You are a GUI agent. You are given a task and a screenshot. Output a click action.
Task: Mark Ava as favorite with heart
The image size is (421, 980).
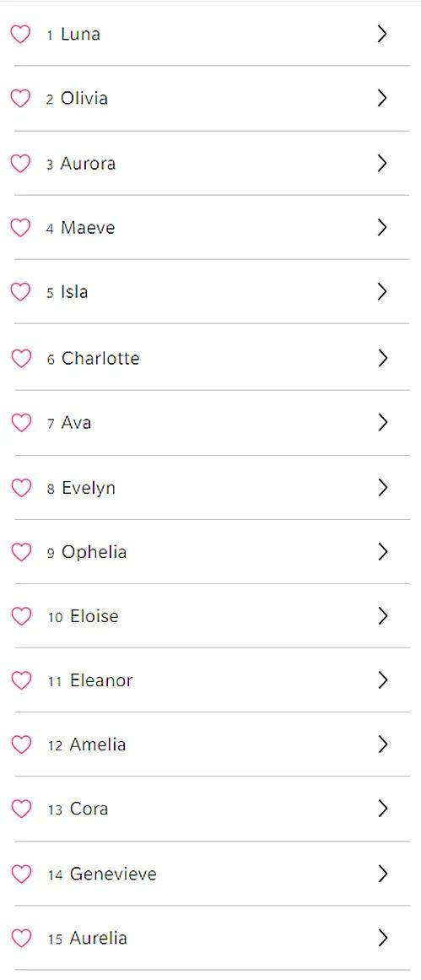coord(21,423)
